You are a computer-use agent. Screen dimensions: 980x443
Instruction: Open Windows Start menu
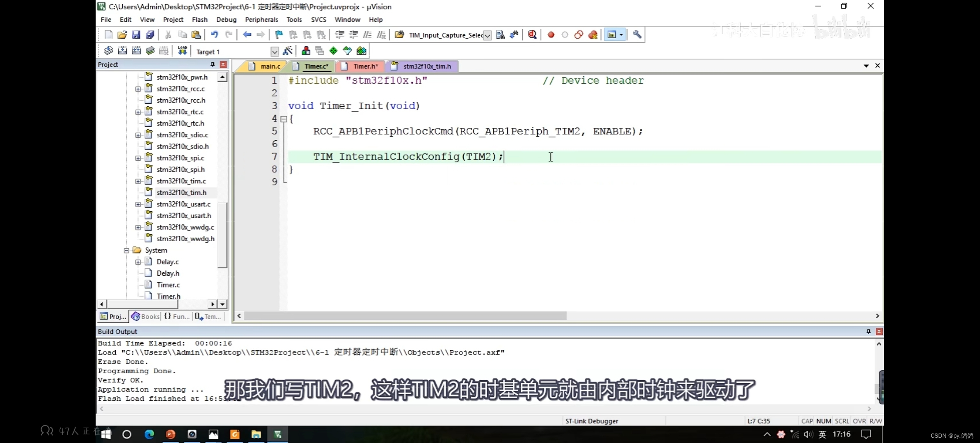pos(106,434)
